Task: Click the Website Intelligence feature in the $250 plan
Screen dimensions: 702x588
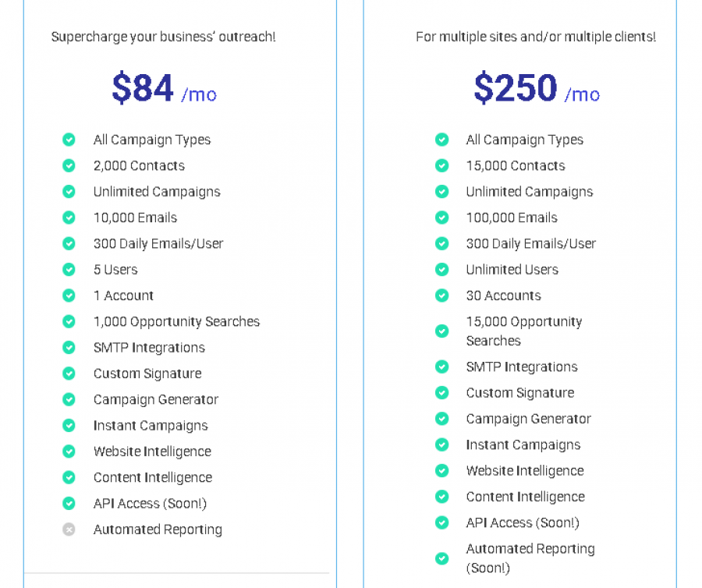Action: [525, 470]
